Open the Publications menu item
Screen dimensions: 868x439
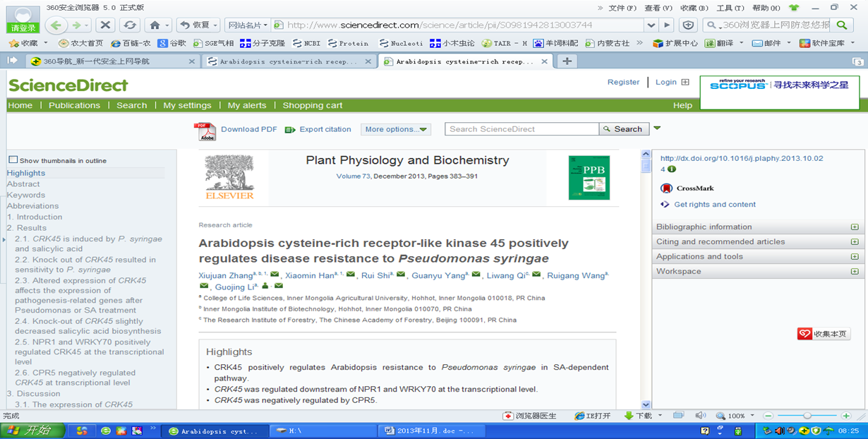[74, 105]
